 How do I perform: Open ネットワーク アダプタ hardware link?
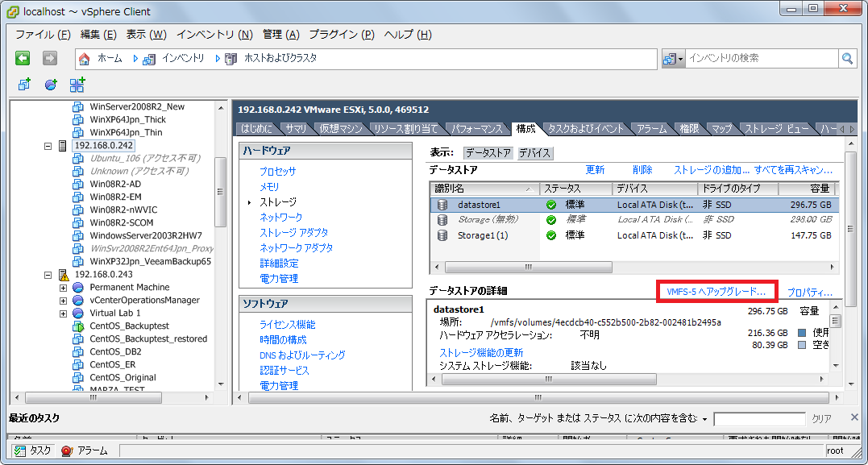(296, 248)
